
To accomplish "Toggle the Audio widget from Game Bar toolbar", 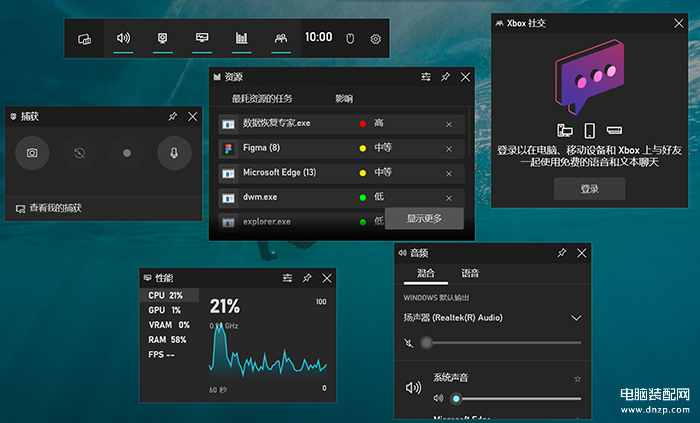I will click(x=123, y=38).
